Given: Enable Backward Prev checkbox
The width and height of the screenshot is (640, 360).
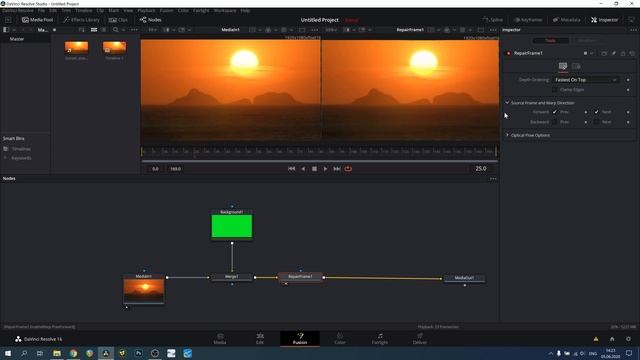Looking at the screenshot, I should [x=555, y=122].
